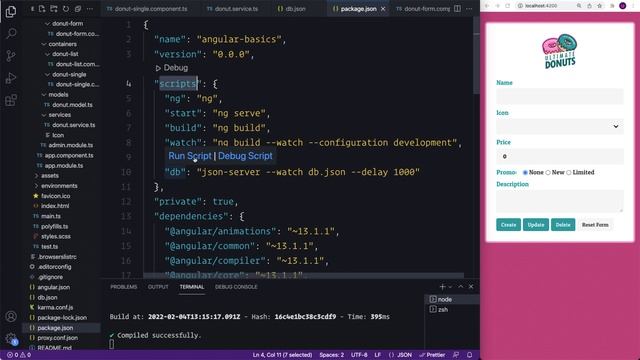This screenshot has width=640, height=360.
Task: Select the New promo radio button
Action: pyautogui.click(x=548, y=173)
